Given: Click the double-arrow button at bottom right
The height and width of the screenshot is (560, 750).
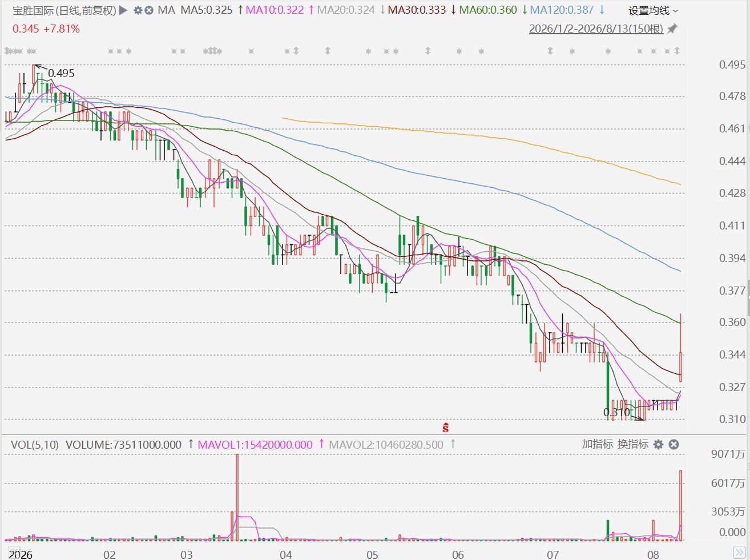Looking at the screenshot, I should (739, 552).
